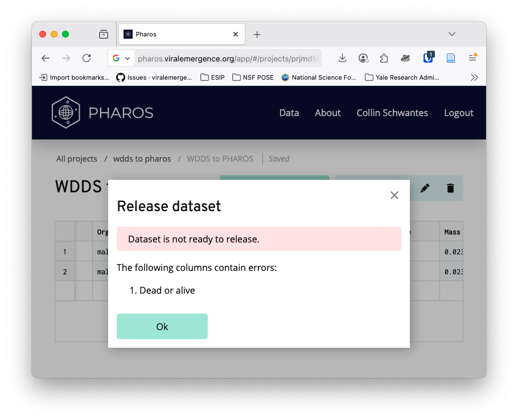Delete the dataset using the trash icon
The width and height of the screenshot is (518, 420).
[450, 187]
